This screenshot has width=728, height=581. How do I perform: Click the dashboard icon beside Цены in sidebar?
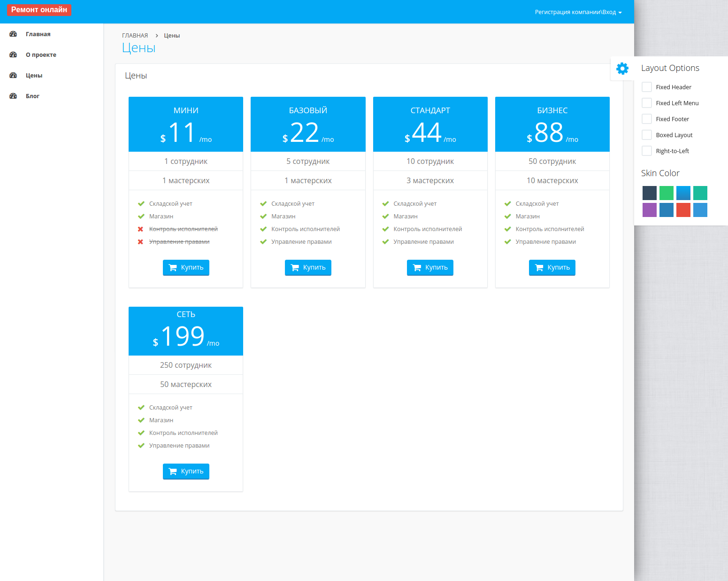pos(13,76)
